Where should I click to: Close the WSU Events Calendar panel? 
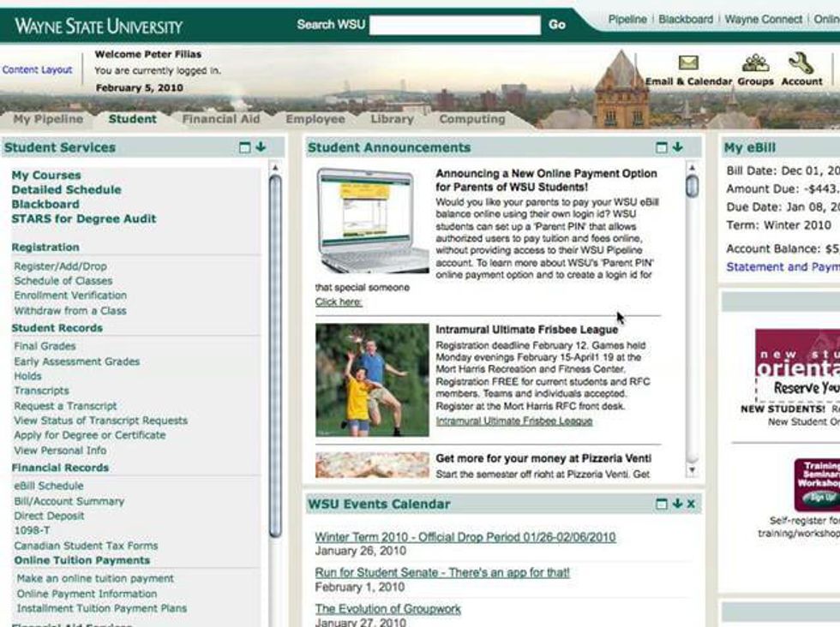[x=691, y=504]
